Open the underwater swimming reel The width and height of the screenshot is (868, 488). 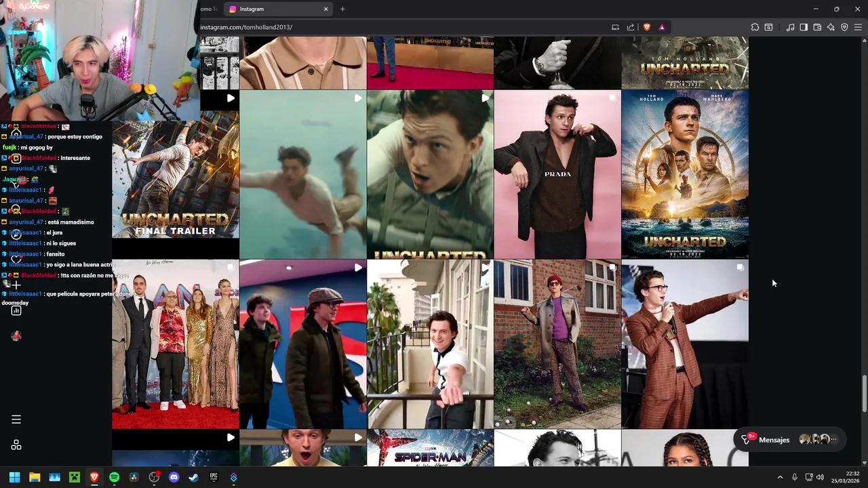303,174
